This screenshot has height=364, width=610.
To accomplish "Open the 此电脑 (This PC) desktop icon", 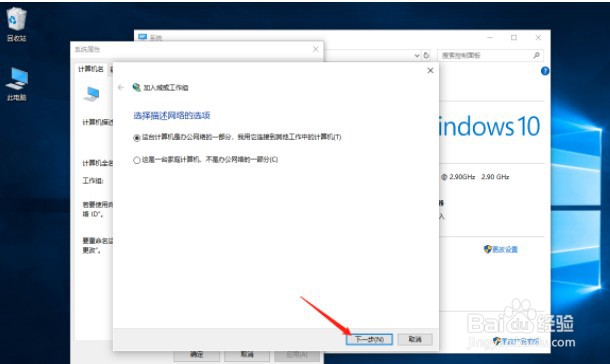I will [x=16, y=84].
